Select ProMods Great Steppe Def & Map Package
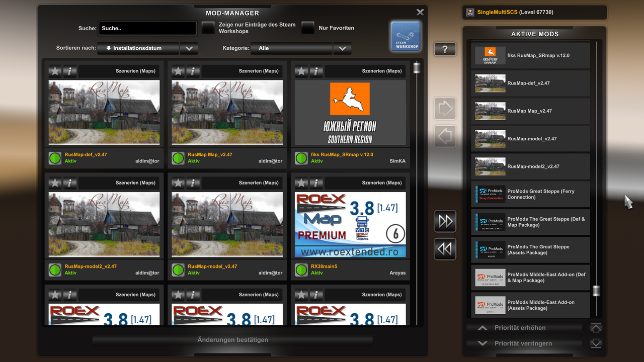Screen dimensions: 644x362 tap(530, 222)
